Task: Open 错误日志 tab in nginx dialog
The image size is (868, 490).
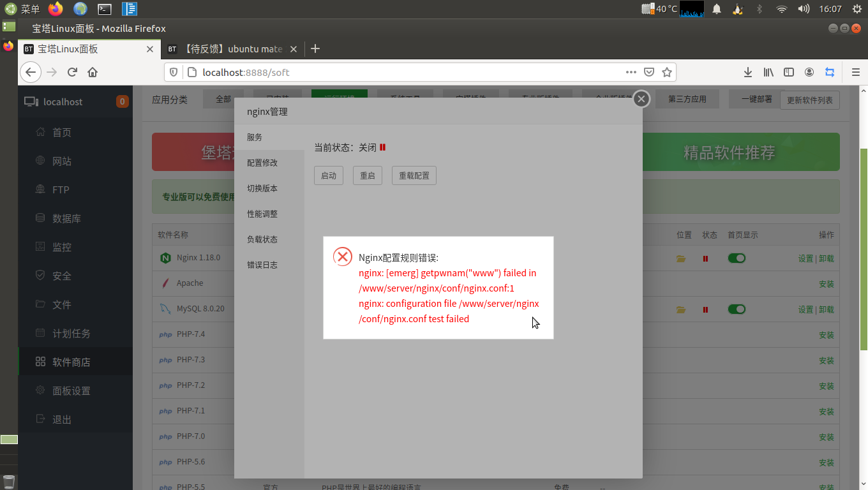Action: pyautogui.click(x=269, y=265)
